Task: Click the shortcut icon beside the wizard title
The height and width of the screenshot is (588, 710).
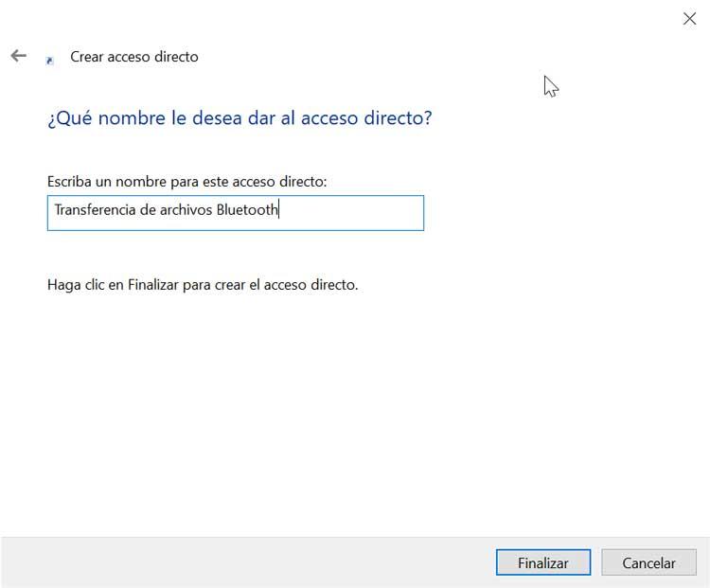Action: click(x=49, y=60)
